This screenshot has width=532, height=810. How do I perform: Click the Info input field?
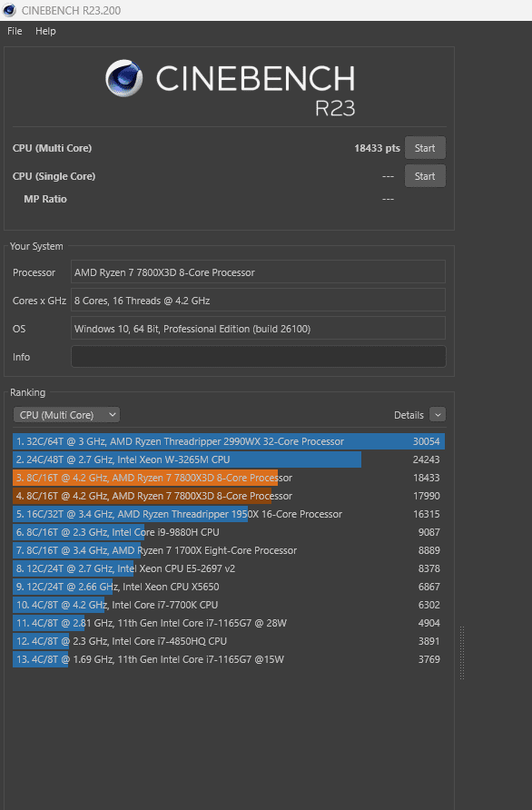258,357
